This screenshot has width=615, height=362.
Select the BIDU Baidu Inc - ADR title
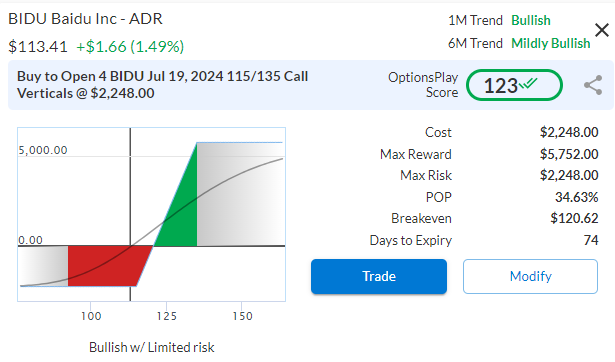pyautogui.click(x=86, y=19)
